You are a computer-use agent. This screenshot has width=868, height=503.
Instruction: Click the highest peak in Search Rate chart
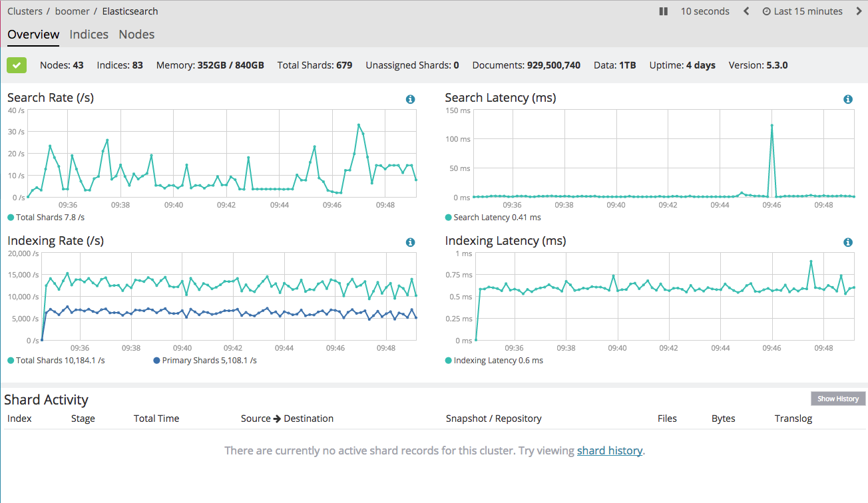pos(359,124)
